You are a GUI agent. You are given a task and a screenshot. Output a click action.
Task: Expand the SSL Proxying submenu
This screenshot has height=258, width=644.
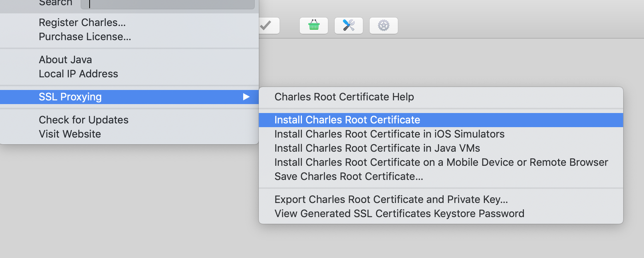[129, 97]
